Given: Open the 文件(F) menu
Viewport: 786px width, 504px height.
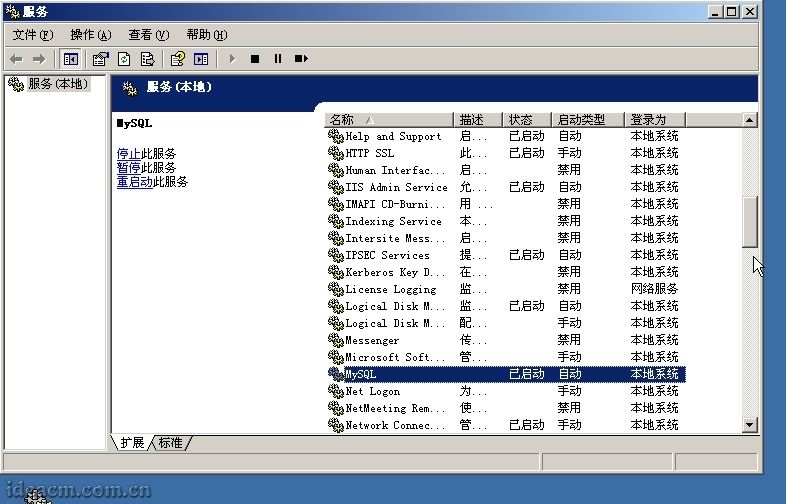Looking at the screenshot, I should coord(32,35).
